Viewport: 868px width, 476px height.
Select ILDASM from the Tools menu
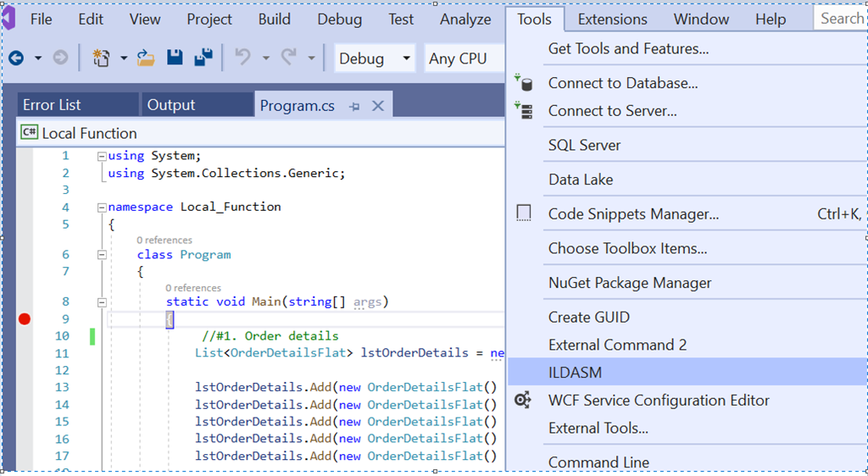coord(575,372)
